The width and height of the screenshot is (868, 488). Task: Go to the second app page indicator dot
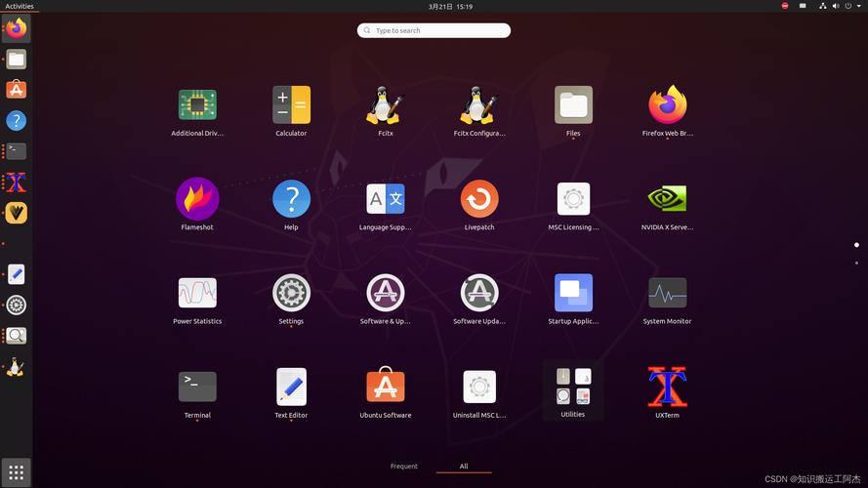tap(856, 263)
